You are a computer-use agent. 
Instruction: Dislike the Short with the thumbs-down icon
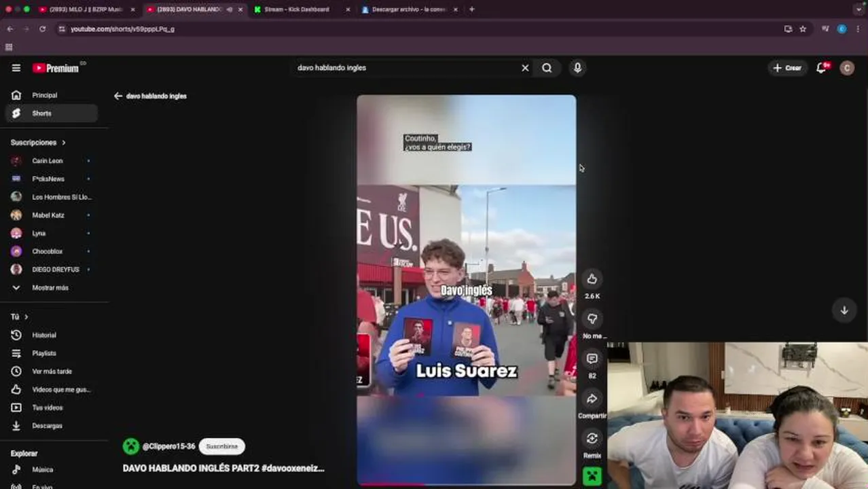coord(592,319)
